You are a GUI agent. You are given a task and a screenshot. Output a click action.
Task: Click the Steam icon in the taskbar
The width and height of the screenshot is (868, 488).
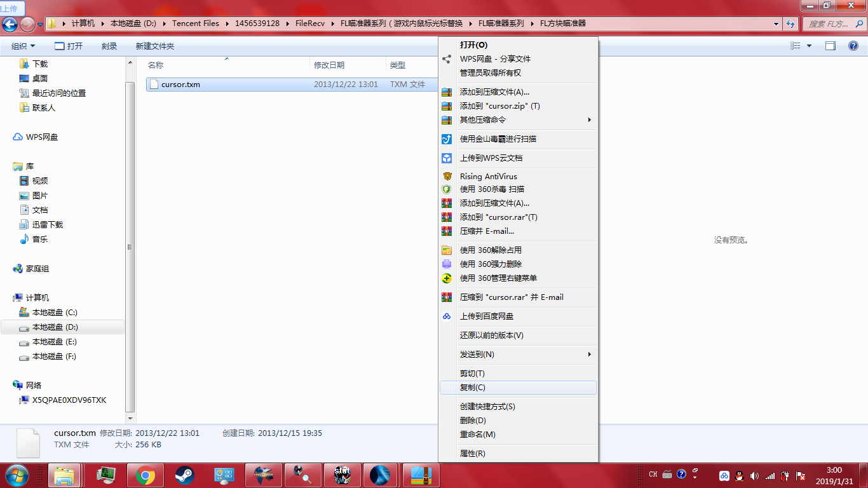pos(185,475)
